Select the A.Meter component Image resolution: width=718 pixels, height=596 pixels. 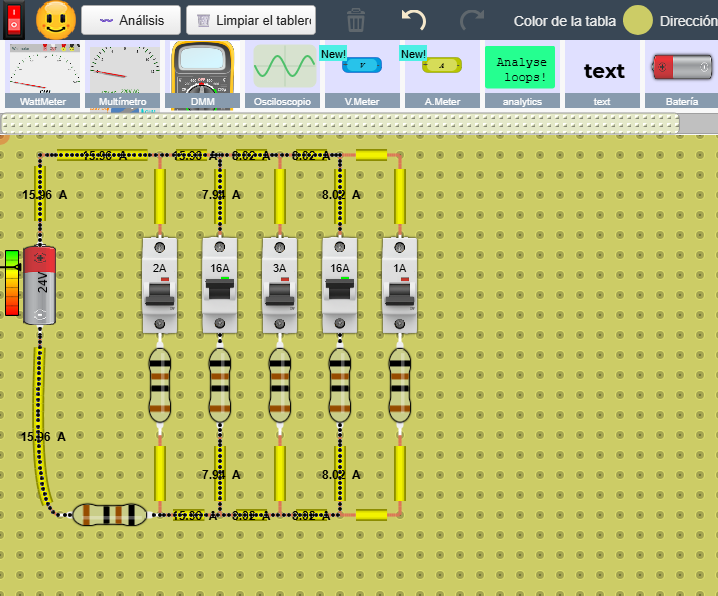[441, 72]
